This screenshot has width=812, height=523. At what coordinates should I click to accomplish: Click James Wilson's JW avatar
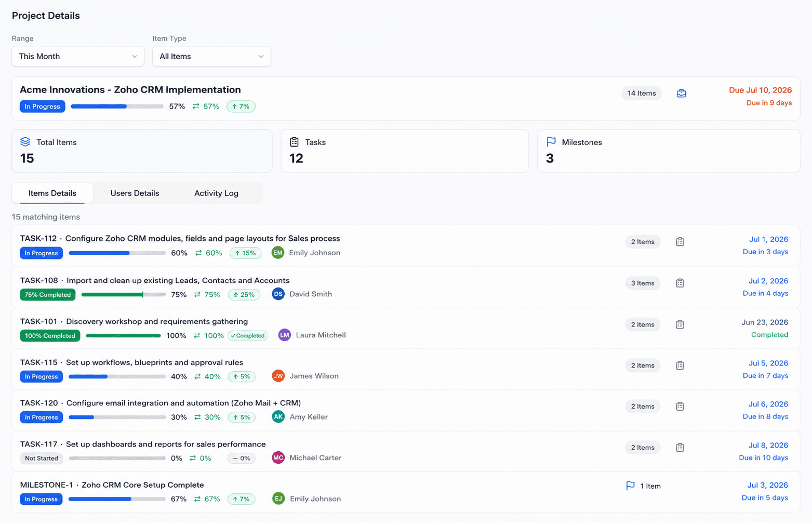278,376
